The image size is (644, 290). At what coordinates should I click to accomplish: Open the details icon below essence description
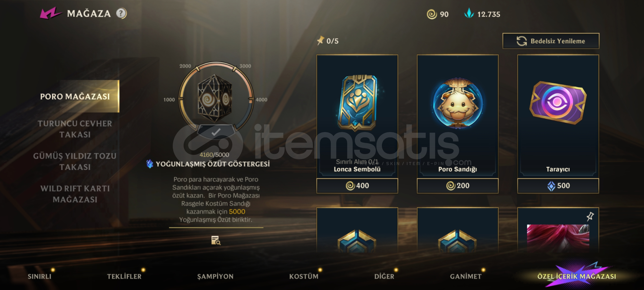point(216,240)
